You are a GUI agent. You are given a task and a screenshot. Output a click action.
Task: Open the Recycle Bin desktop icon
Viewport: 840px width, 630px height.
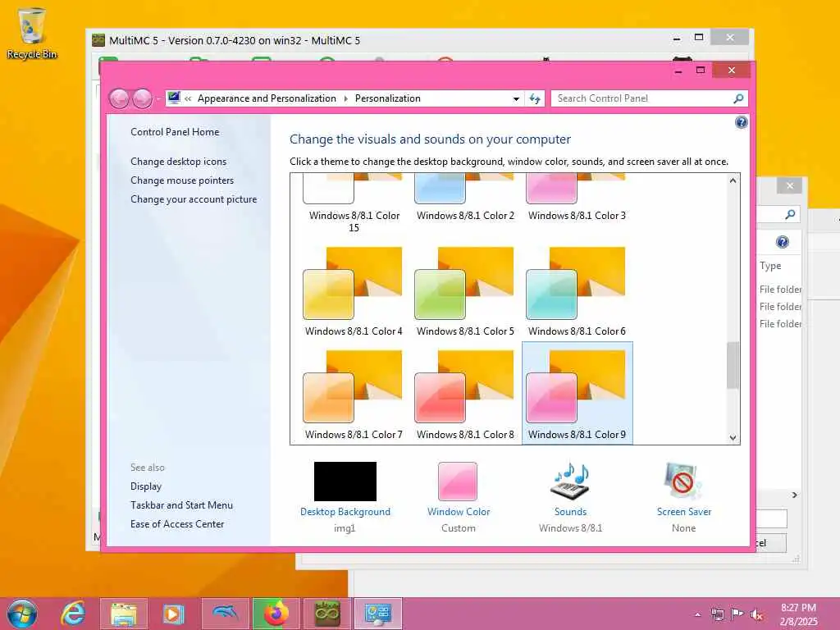32,33
